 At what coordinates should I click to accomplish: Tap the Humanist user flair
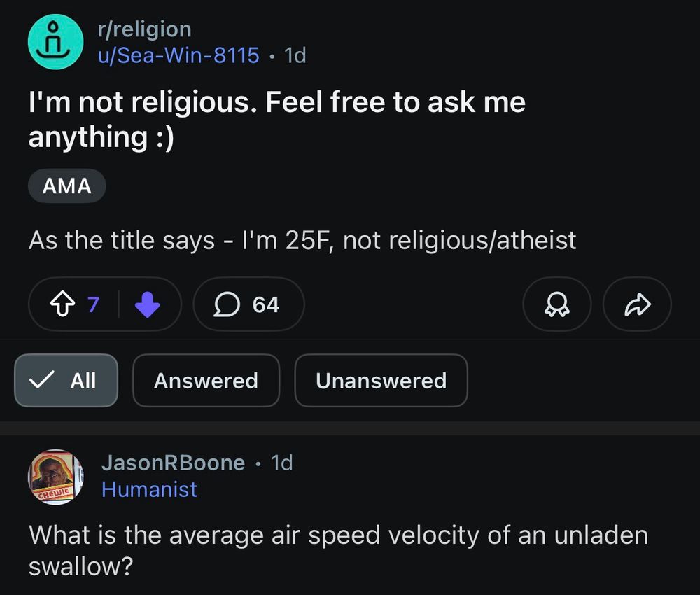(149, 489)
